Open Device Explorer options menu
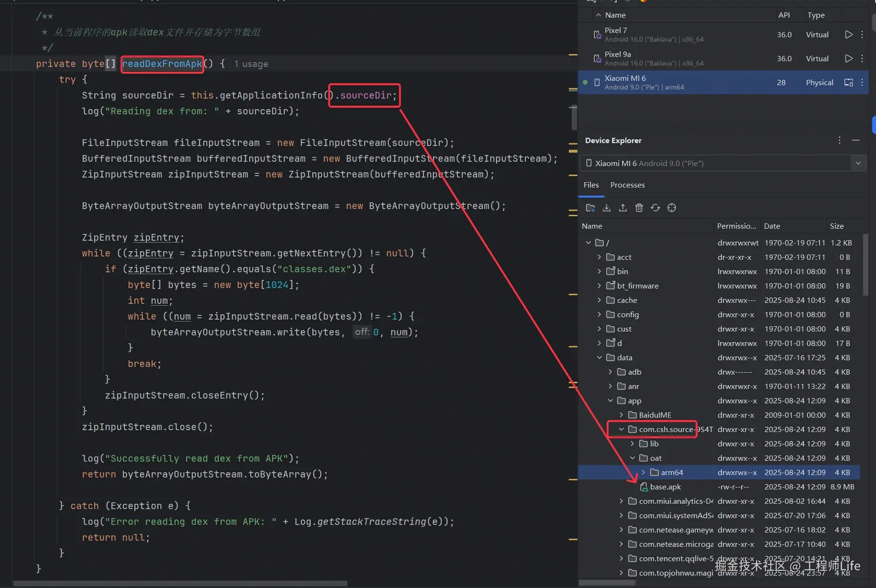876x588 pixels. pos(840,140)
